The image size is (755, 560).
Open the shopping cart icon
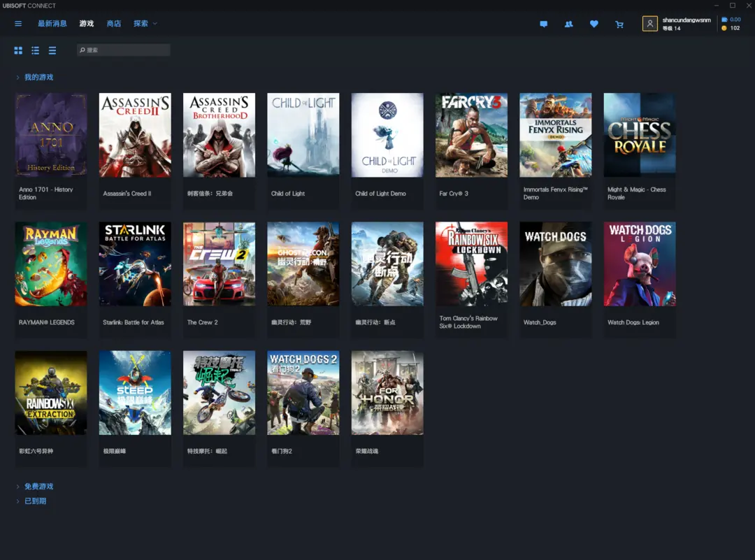click(x=619, y=24)
